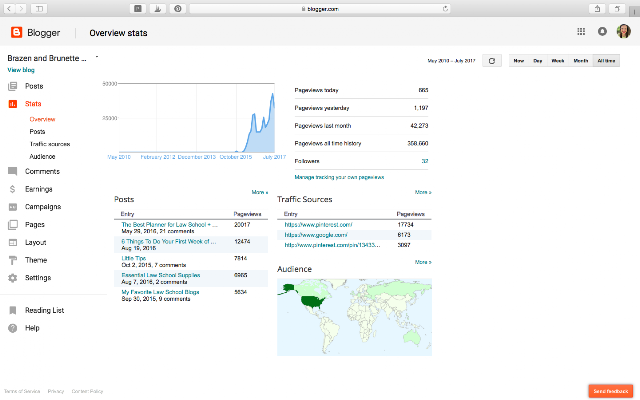Image resolution: width=640 pixels, height=400 pixels.
Task: Open the google.com traffic source link
Action: click(316, 235)
